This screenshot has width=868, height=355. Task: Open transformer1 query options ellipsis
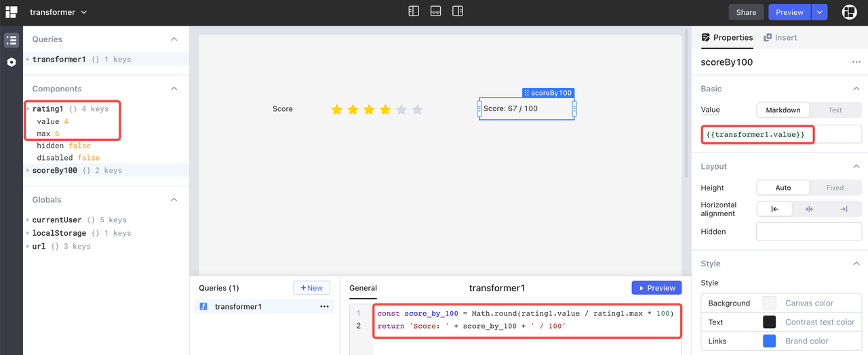pyautogui.click(x=324, y=307)
